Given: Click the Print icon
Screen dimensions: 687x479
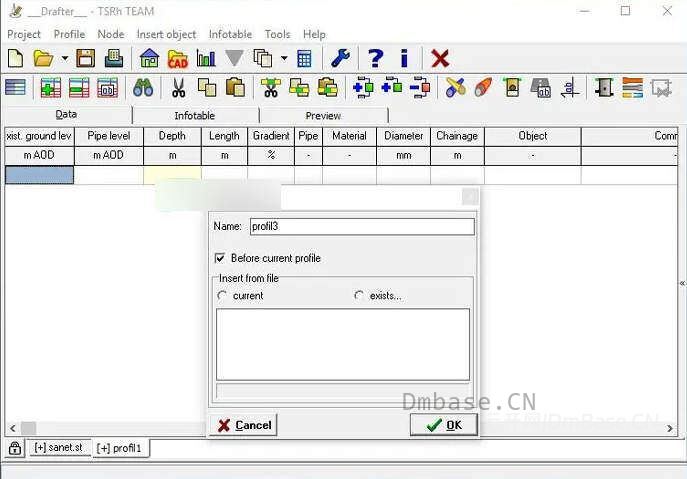Looking at the screenshot, I should 113,58.
